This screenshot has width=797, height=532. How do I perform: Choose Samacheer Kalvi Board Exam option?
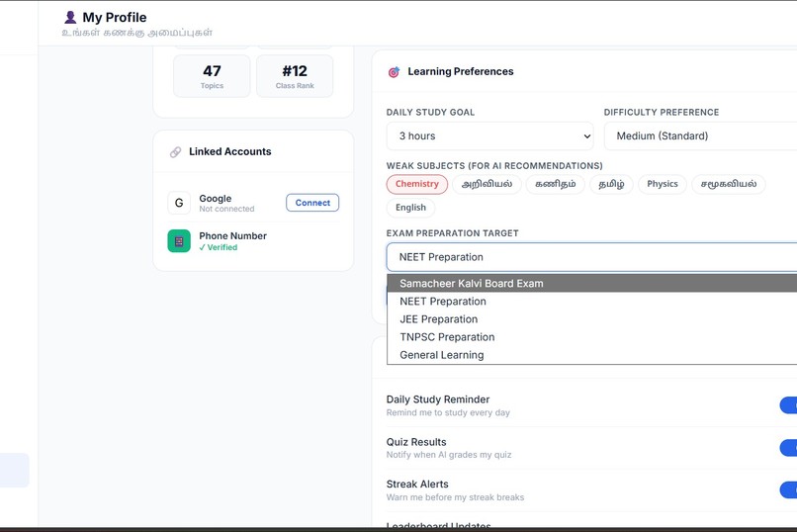pyautogui.click(x=591, y=284)
